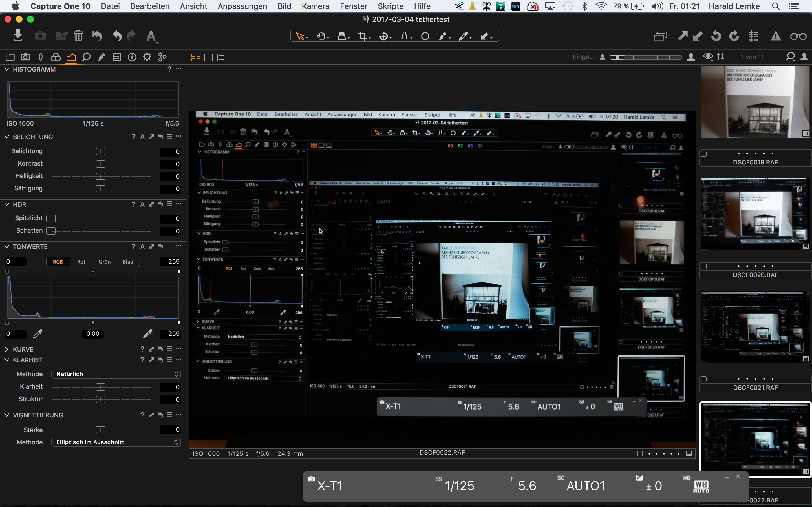Switch to multi-image grid view
This screenshot has height=507, width=812.
click(196, 57)
